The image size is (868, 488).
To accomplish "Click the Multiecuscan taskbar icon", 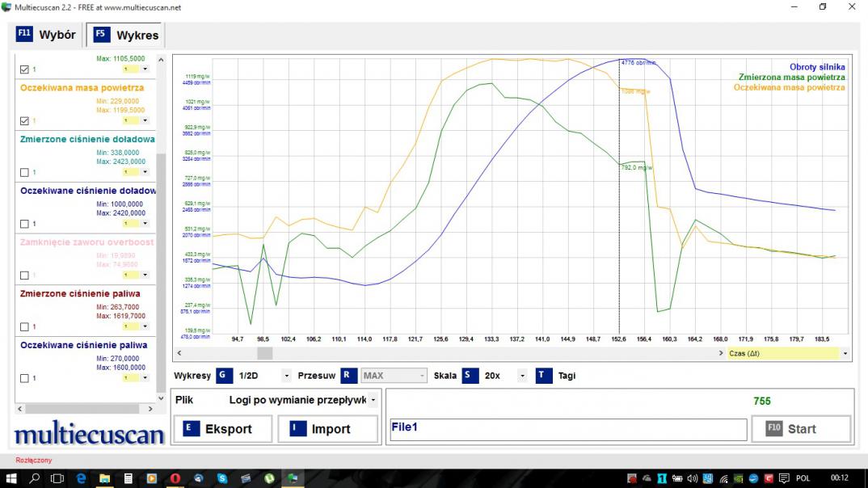I will [293, 478].
